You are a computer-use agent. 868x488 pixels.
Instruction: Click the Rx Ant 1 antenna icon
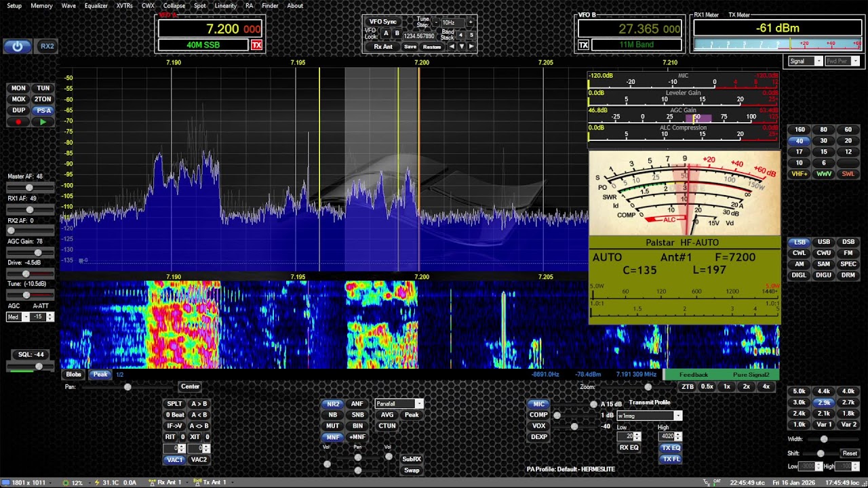click(x=152, y=482)
